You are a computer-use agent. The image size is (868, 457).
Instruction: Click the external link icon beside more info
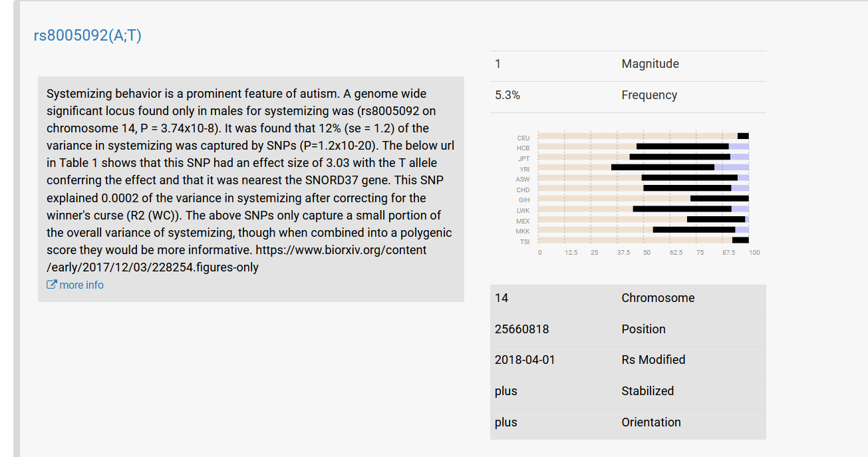click(x=51, y=285)
